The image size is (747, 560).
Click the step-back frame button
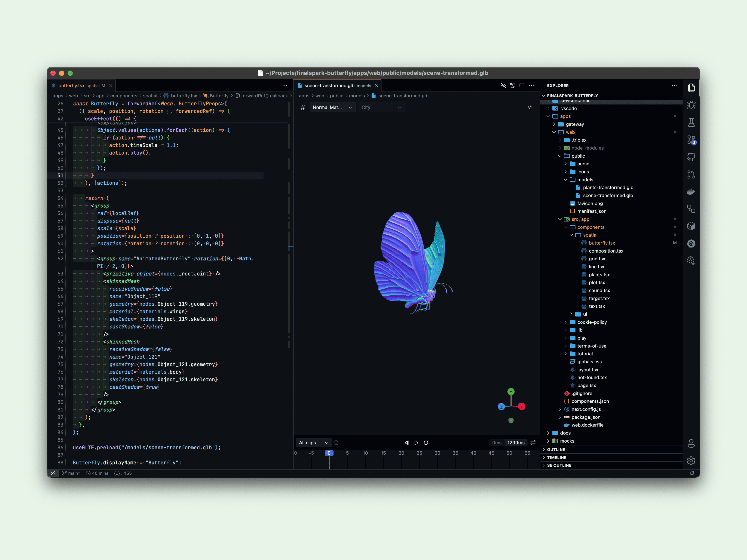tap(407, 443)
